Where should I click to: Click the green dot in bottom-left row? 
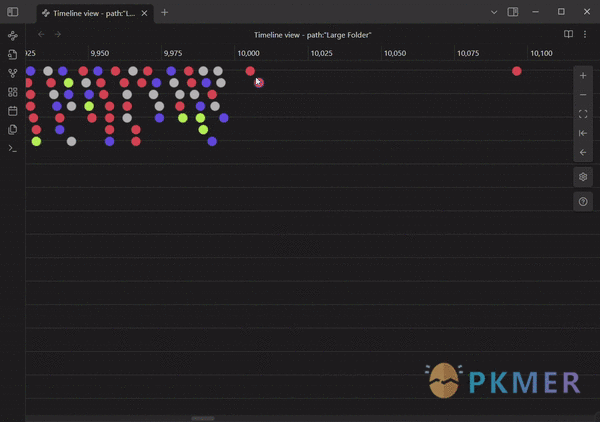[x=36, y=142]
